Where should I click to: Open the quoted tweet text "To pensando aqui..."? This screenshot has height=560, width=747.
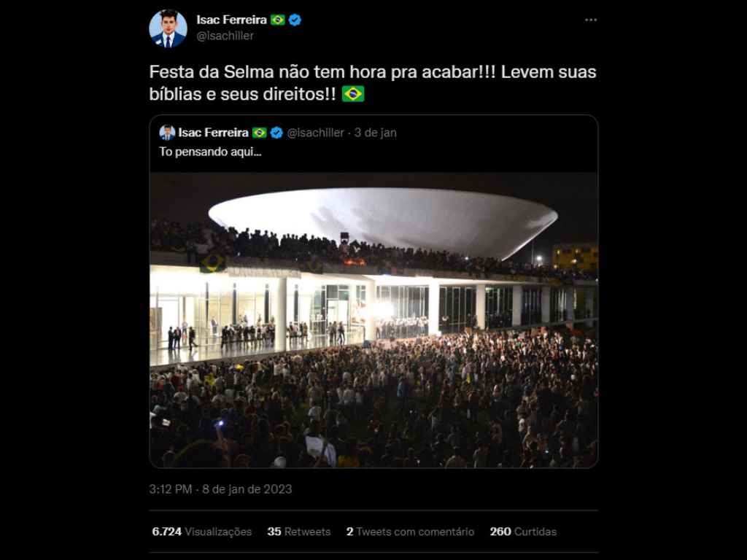coord(210,152)
